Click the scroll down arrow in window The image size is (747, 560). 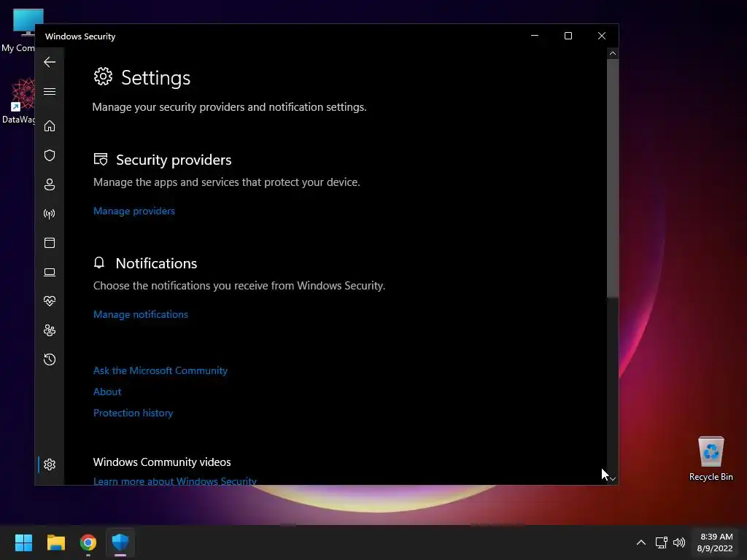click(613, 478)
